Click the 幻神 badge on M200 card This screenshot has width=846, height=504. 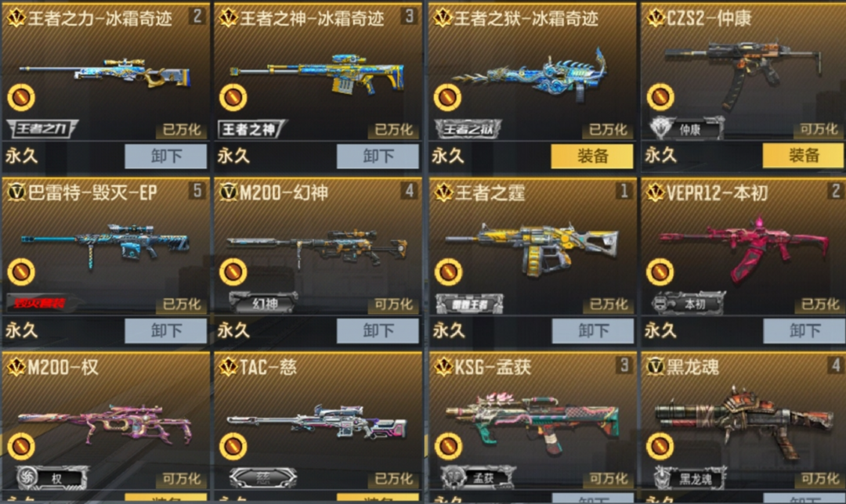(x=262, y=304)
